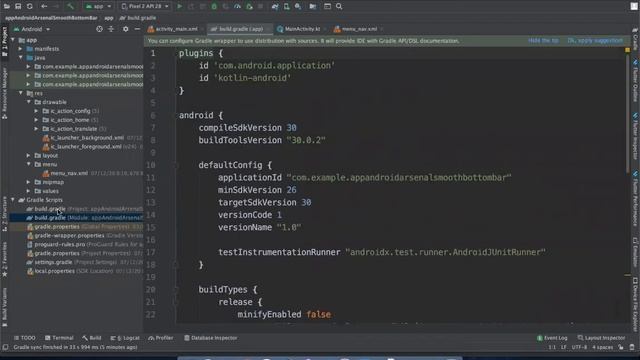This screenshot has height=360, width=640.
Task: Click the Collapse All icon in Project panel
Action: click(111, 29)
